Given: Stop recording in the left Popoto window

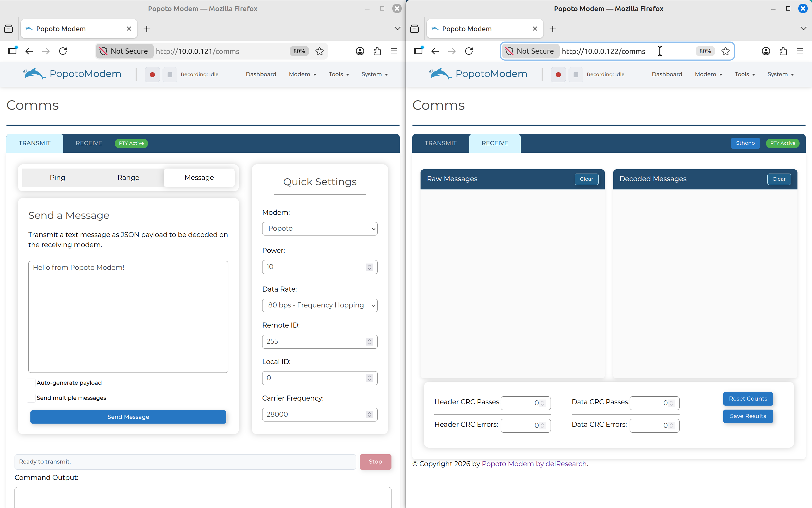Looking at the screenshot, I should point(170,75).
